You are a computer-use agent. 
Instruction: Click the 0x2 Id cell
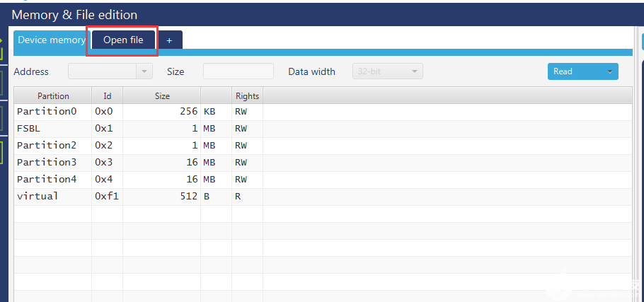click(x=107, y=146)
